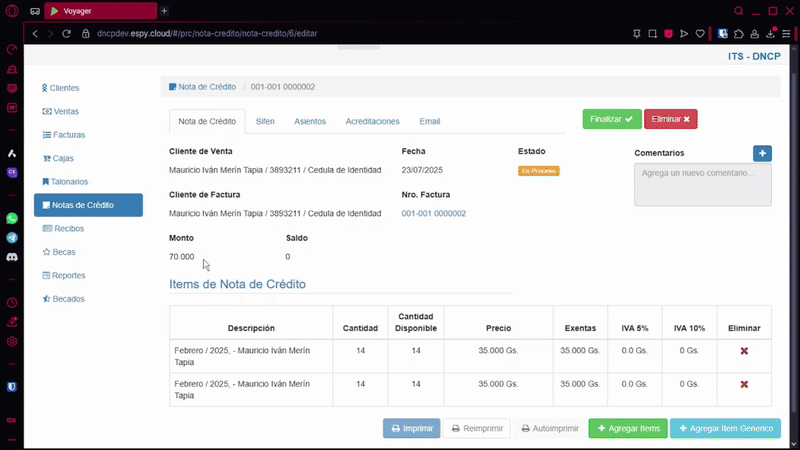The height and width of the screenshot is (450, 800).
Task: Open Discord in the Opera sidebar
Action: coord(12,257)
